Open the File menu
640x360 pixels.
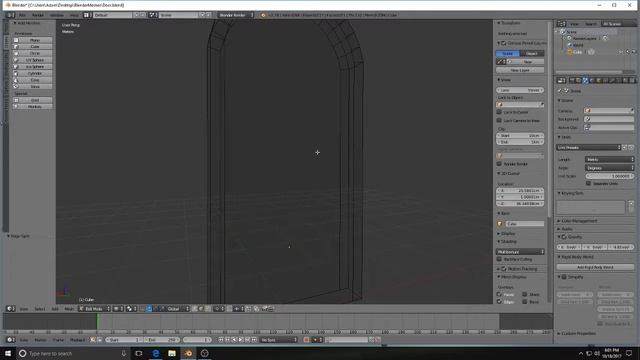click(x=22, y=15)
